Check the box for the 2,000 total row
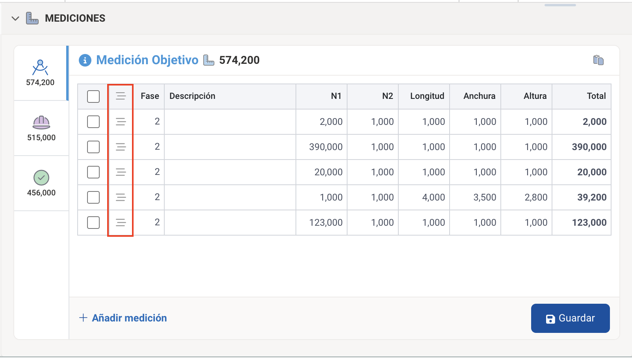This screenshot has width=632, height=364. (93, 122)
